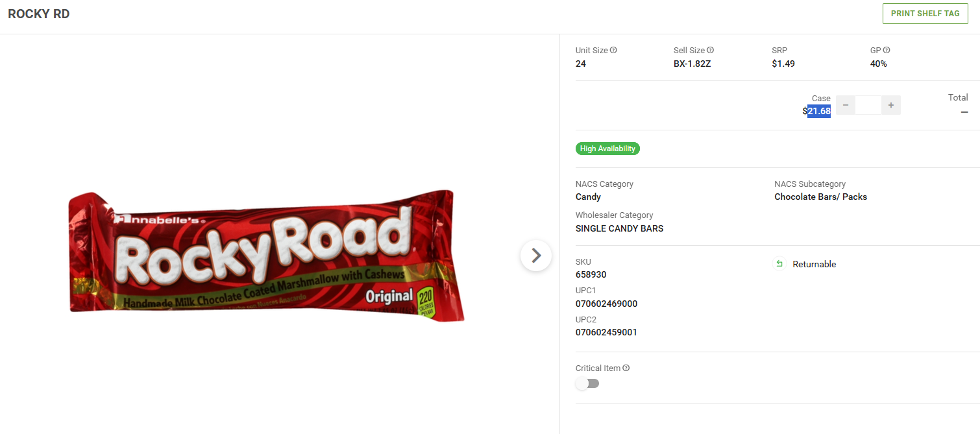
Task: Show next product image with chevron
Action: 536,256
